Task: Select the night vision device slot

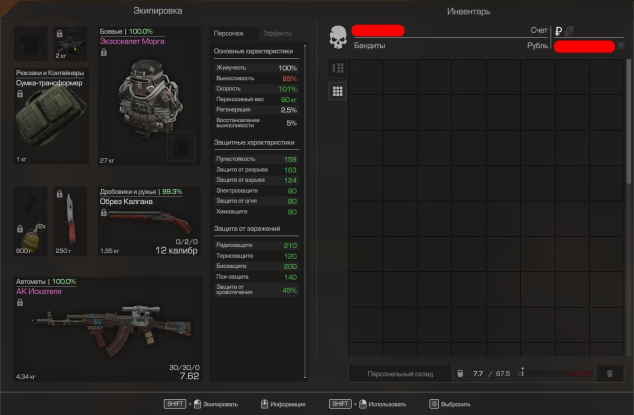Action: click(70, 44)
